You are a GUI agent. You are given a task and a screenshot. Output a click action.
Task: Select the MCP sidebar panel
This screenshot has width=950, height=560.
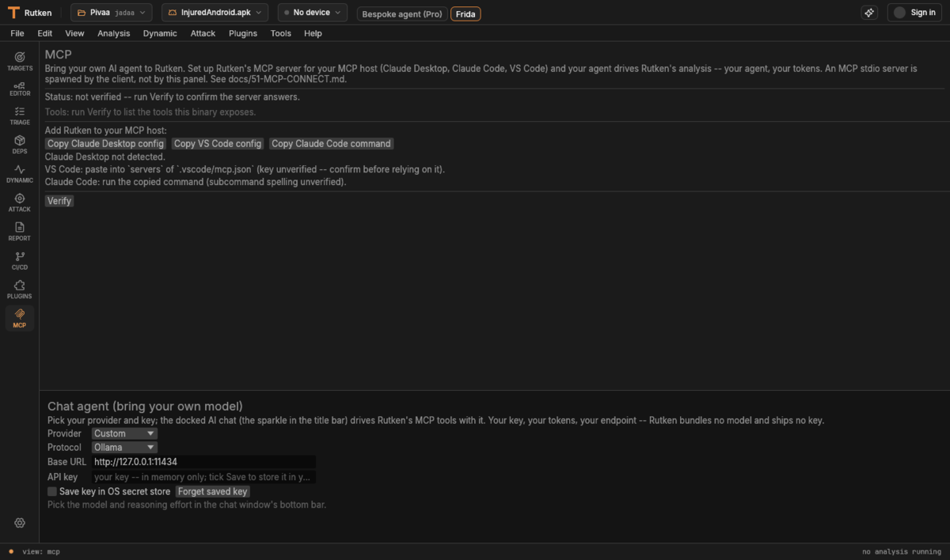pyautogui.click(x=20, y=319)
